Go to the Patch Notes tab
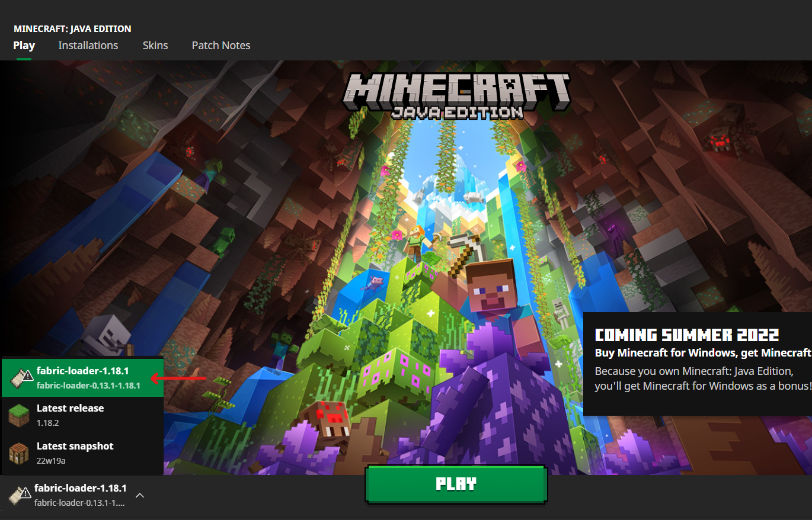This screenshot has height=520, width=812. 220,46
